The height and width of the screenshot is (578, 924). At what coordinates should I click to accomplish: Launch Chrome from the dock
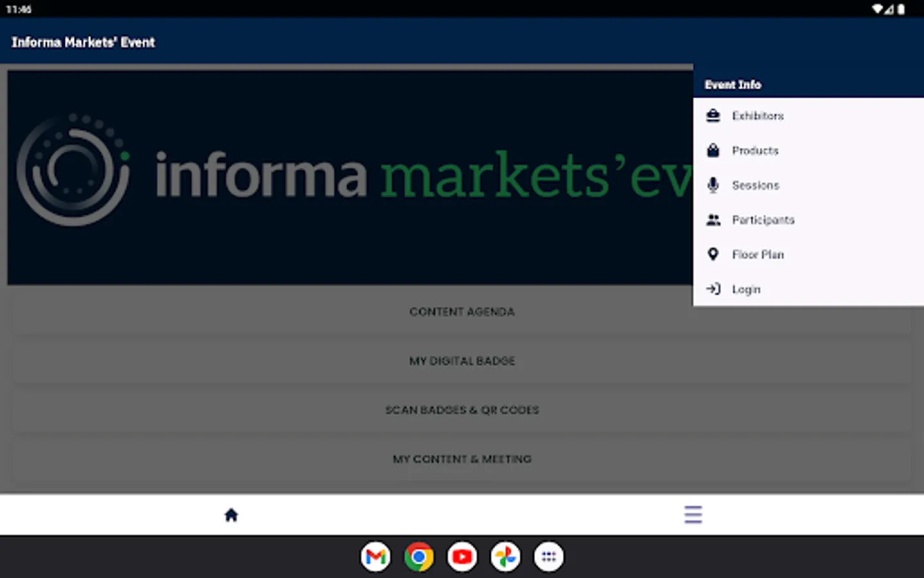tap(418, 557)
